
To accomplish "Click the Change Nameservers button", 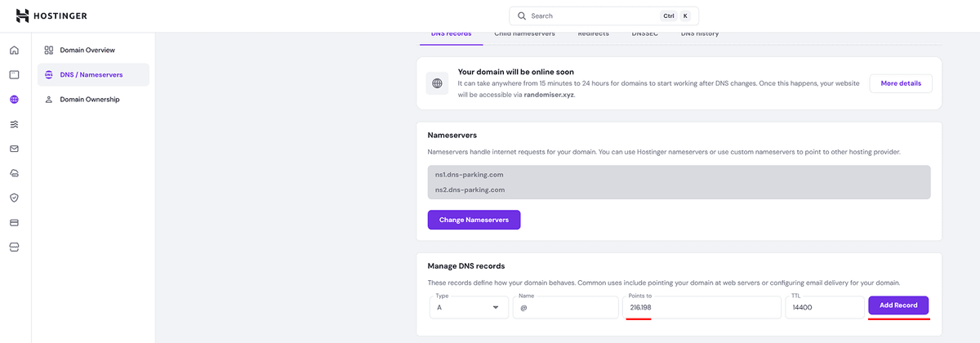I will click(474, 220).
